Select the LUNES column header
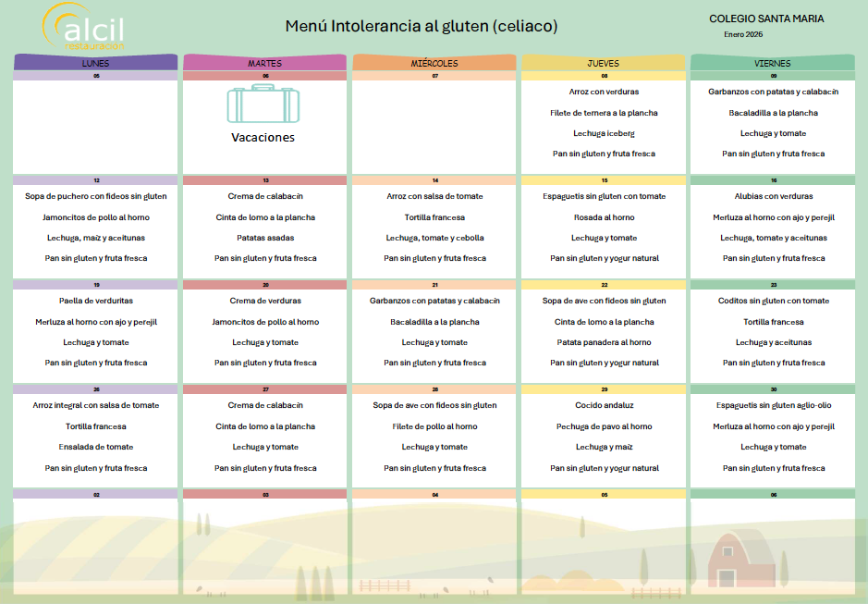 coord(95,63)
